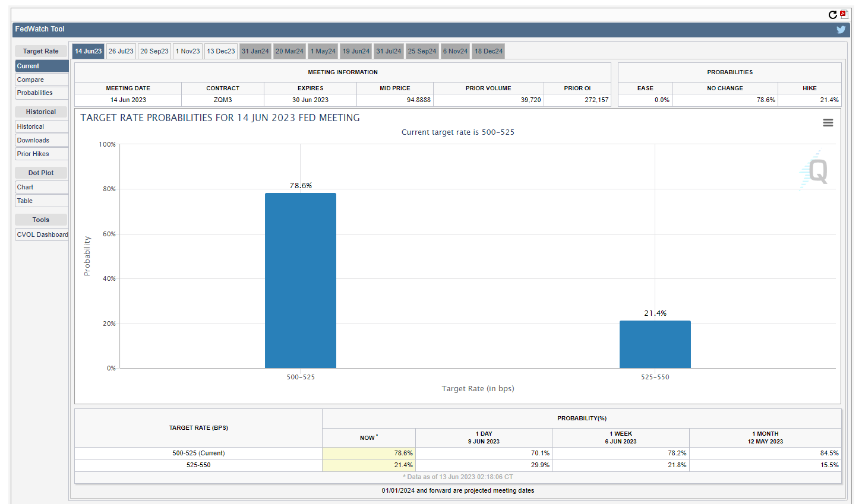Viewport: 862px width, 504px height.
Task: Open the Dot Plot Table view
Action: (42, 201)
